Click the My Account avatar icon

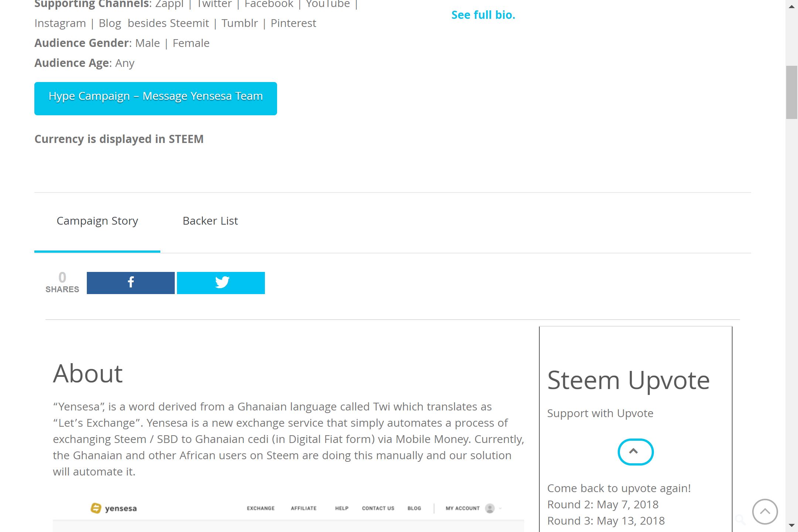click(490, 508)
